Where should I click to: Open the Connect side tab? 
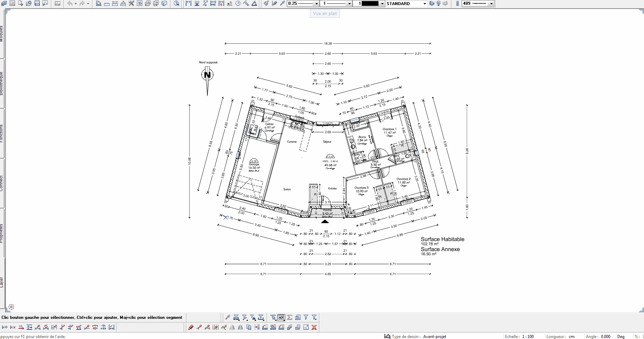2,183
